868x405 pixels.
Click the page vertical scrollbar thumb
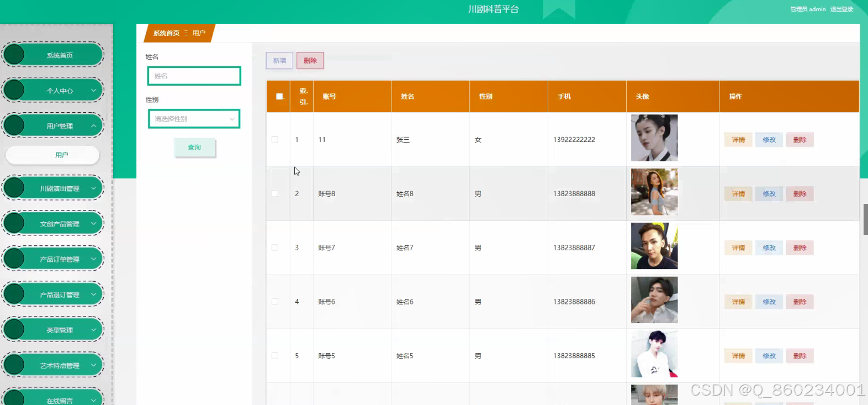pos(866,219)
